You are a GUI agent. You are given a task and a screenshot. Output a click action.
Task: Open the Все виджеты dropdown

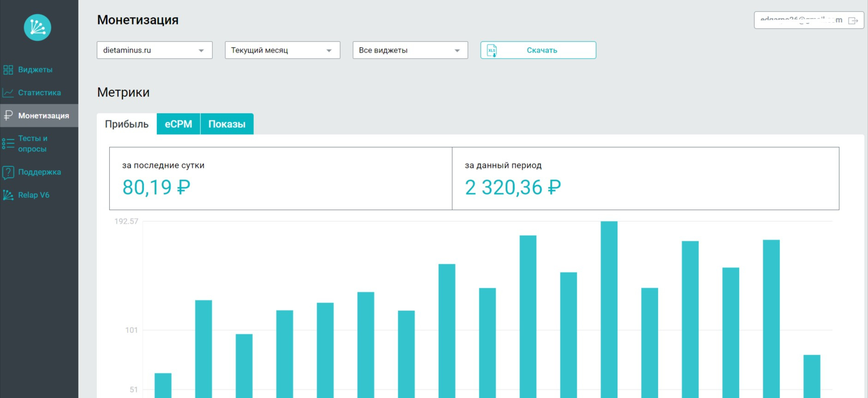click(410, 50)
